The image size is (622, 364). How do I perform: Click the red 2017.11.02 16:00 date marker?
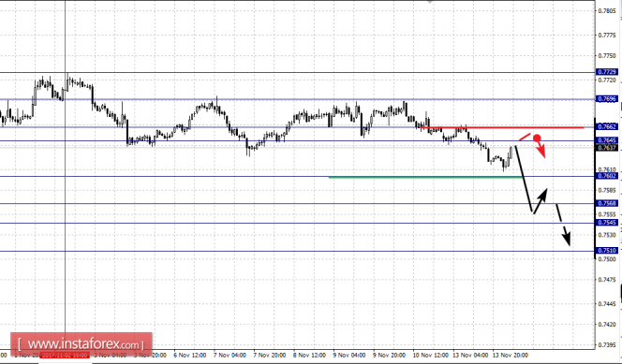click(x=65, y=355)
